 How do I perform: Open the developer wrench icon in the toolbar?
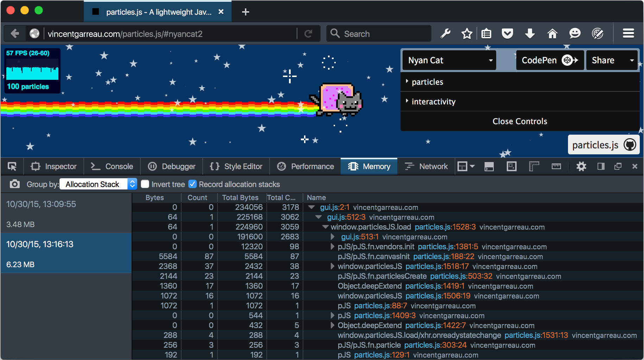[446, 34]
